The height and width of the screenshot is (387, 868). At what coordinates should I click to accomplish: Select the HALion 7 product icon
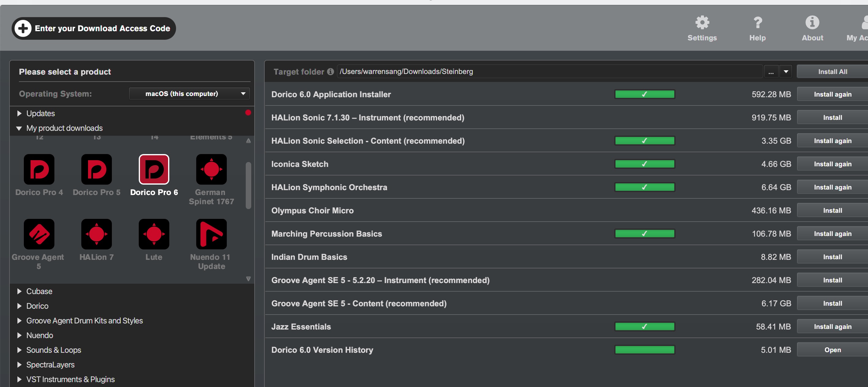tap(96, 234)
